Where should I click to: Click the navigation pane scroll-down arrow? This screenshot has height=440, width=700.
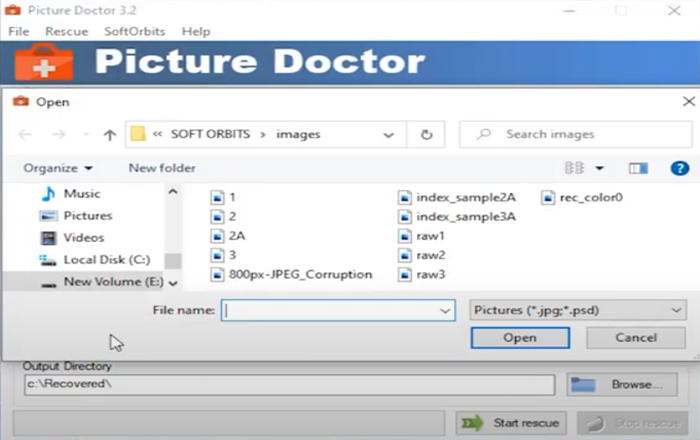point(173,283)
